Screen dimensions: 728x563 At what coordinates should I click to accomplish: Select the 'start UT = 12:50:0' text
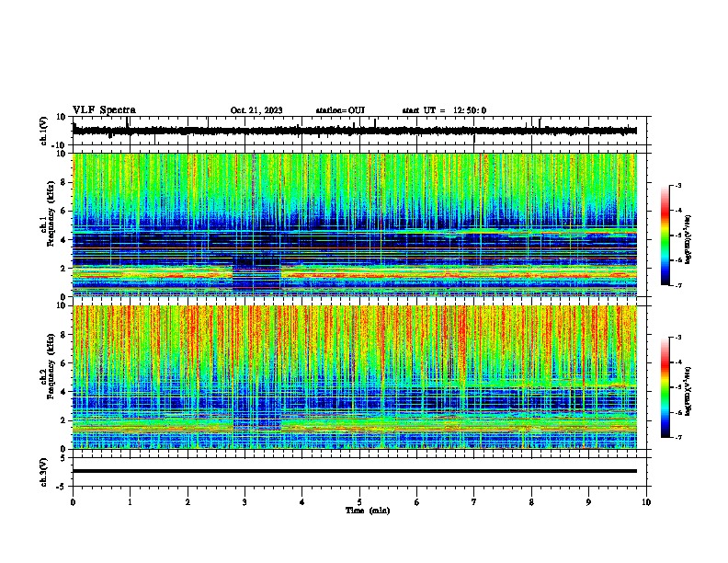coord(444,110)
